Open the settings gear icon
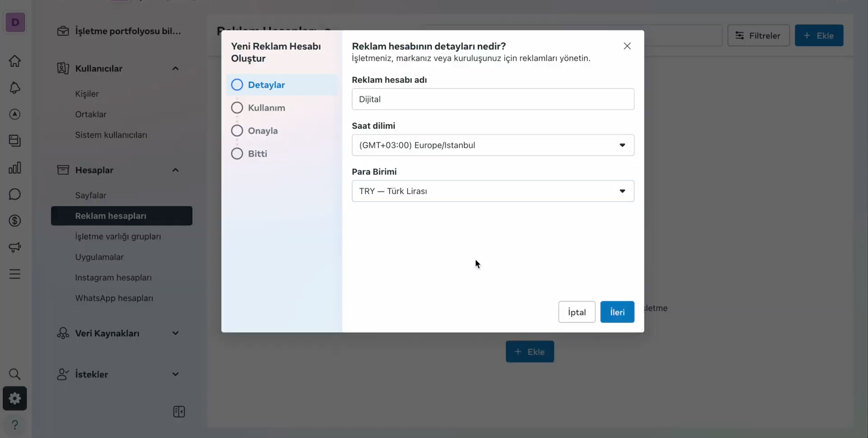 click(15, 398)
